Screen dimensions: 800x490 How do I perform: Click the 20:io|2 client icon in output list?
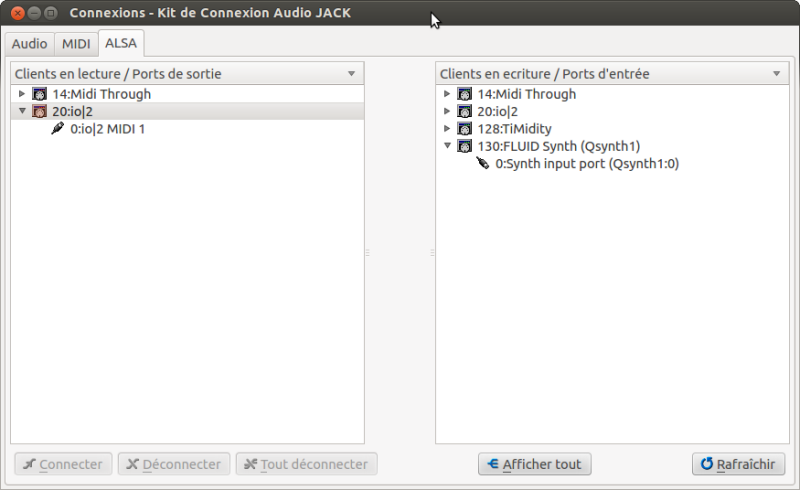(x=39, y=111)
